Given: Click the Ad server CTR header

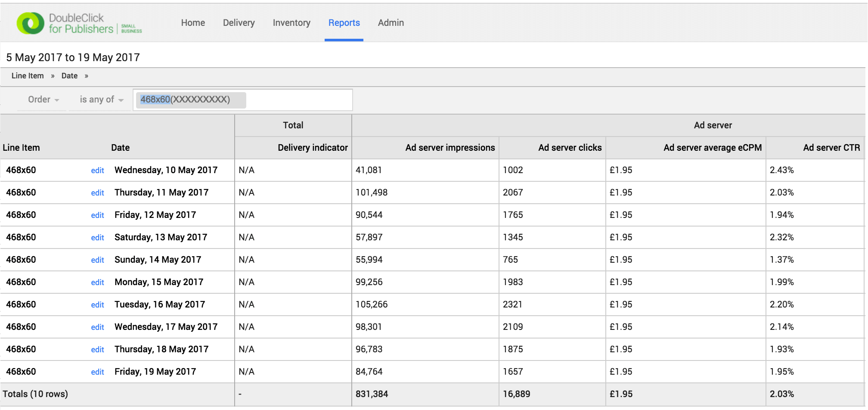Looking at the screenshot, I should pyautogui.click(x=831, y=148).
